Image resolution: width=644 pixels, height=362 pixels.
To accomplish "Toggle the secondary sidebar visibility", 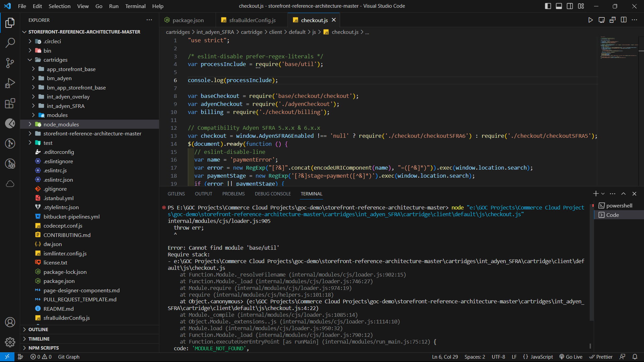I will (x=570, y=6).
